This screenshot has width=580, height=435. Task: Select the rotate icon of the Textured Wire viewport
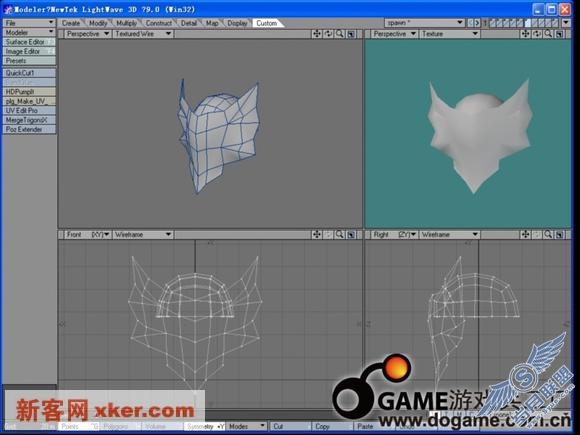328,34
